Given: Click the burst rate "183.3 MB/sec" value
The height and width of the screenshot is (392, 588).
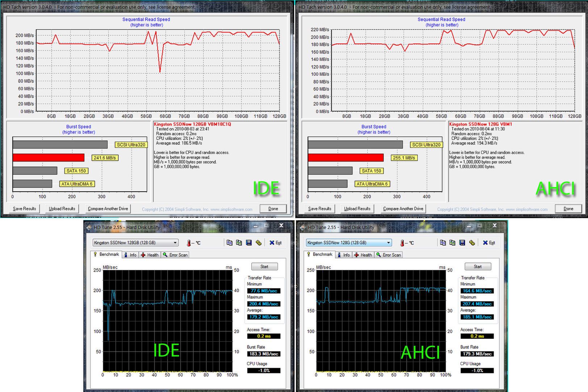Looking at the screenshot, I should tap(264, 354).
